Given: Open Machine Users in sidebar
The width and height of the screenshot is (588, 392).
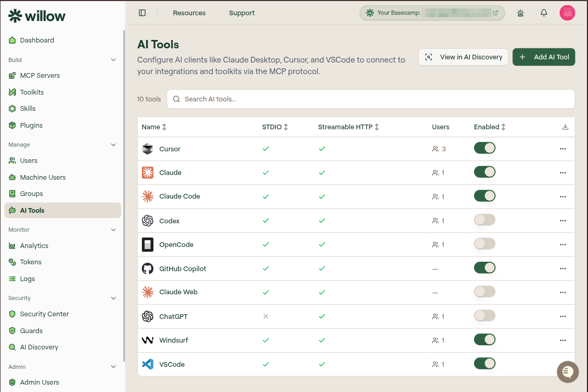Looking at the screenshot, I should tap(63, 178).
